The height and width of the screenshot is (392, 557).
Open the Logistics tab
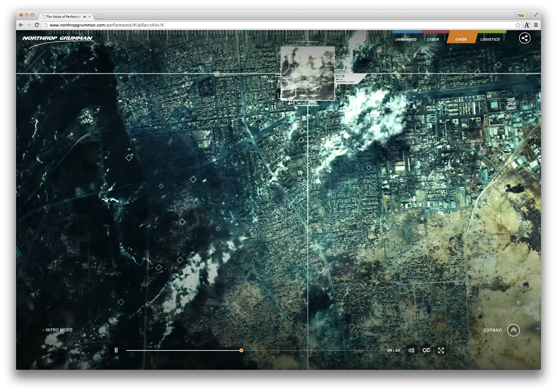coord(490,39)
